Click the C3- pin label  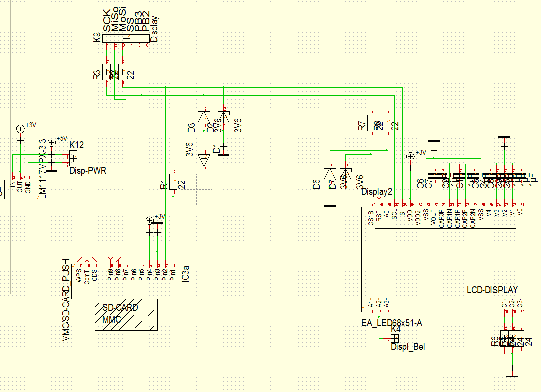520,303
